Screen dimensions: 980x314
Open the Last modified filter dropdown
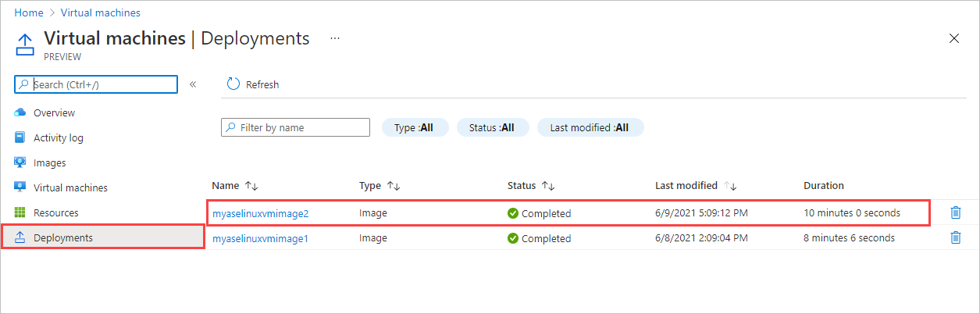[x=590, y=127]
